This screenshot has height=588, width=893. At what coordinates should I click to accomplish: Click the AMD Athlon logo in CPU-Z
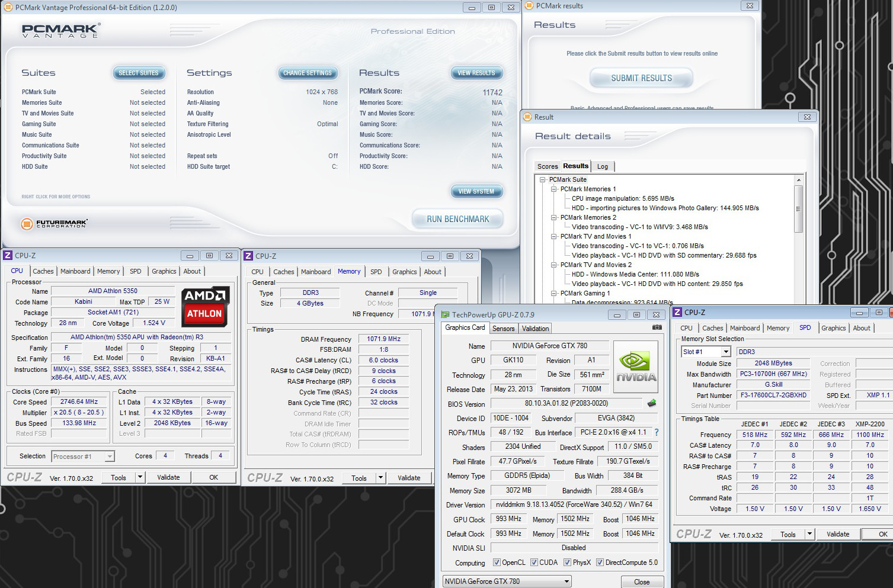(x=204, y=306)
